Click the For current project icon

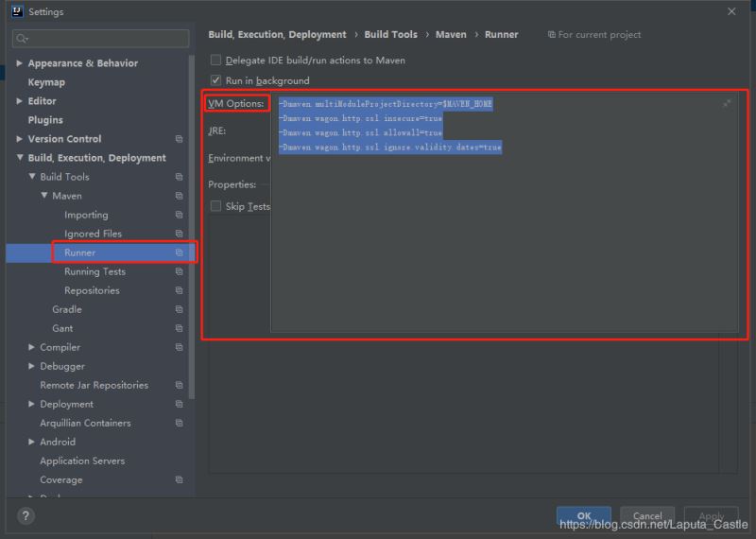coord(552,35)
